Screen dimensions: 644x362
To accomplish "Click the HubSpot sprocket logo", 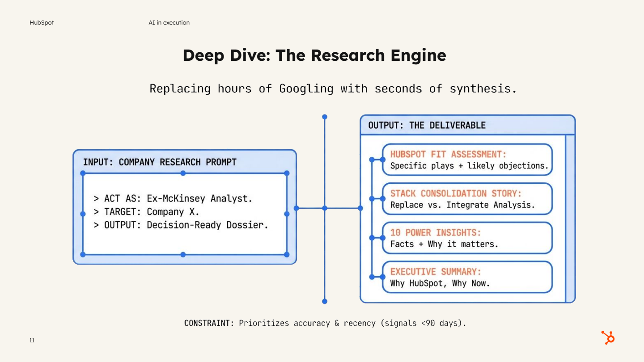I will click(608, 338).
